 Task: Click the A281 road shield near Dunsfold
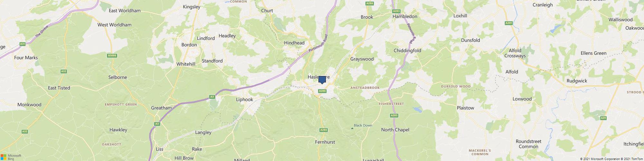pyautogui.click(x=509, y=23)
